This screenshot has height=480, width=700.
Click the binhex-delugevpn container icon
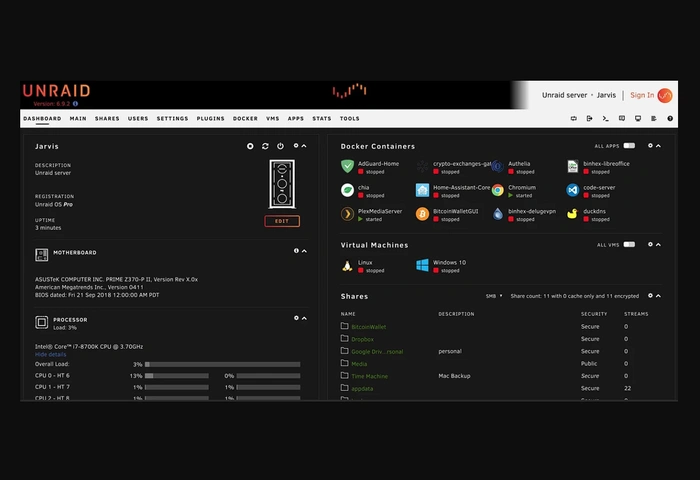497,214
